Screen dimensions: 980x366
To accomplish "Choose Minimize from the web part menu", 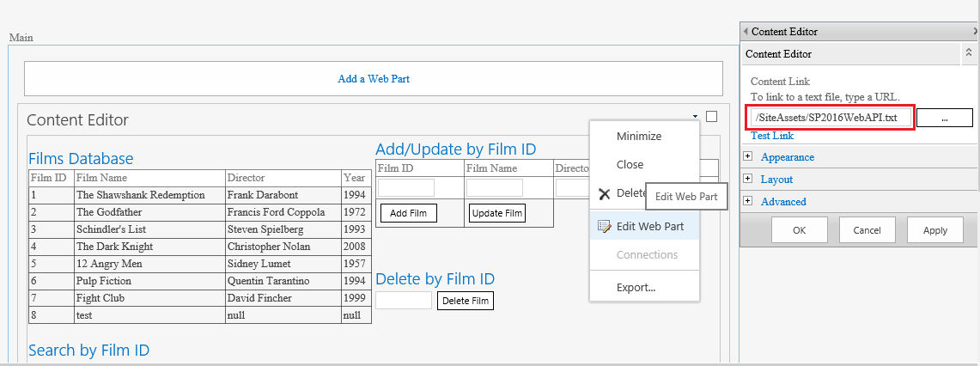I will point(639,137).
